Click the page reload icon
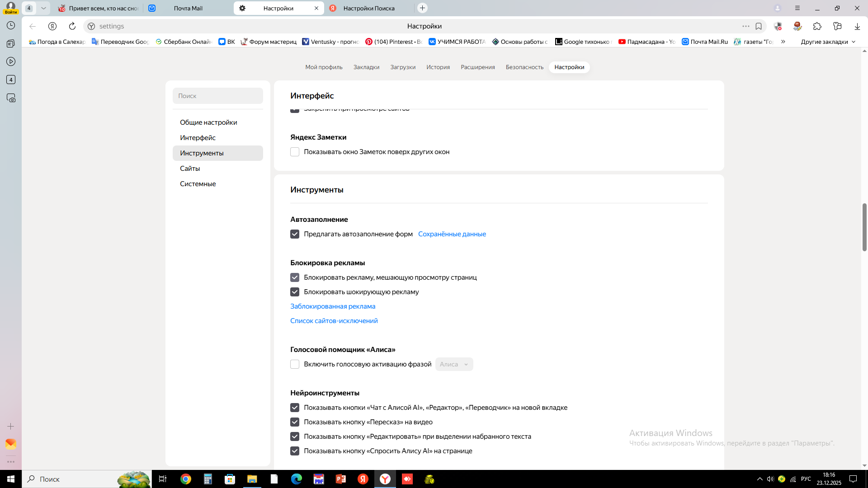 pos(72,26)
